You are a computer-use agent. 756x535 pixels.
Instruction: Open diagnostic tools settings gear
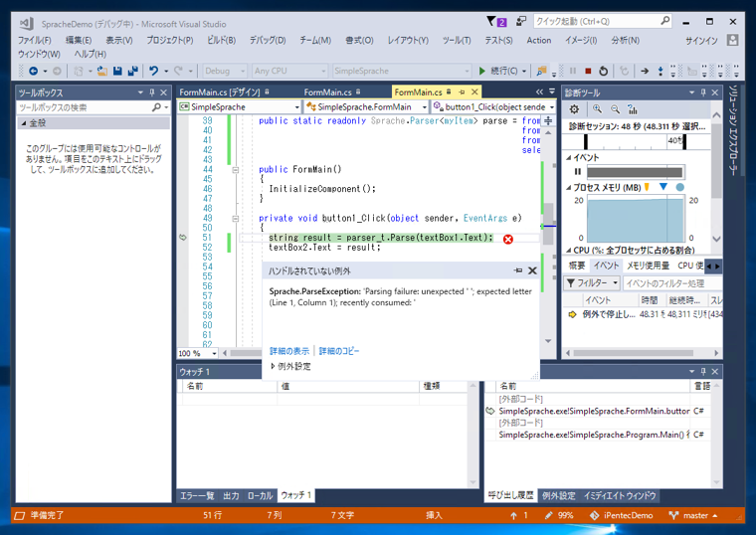point(574,109)
